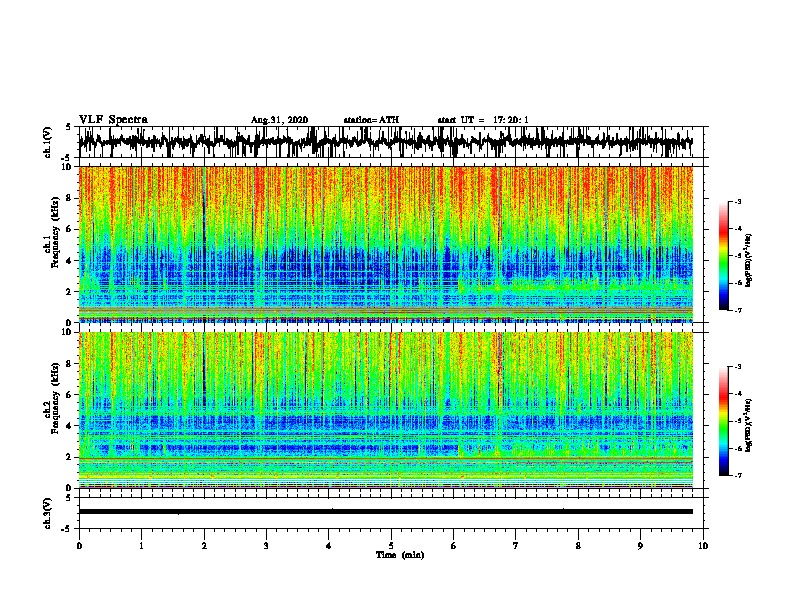Click the "4" tick on the time axis
Viewport: 792px width, 612px height.
click(x=329, y=546)
